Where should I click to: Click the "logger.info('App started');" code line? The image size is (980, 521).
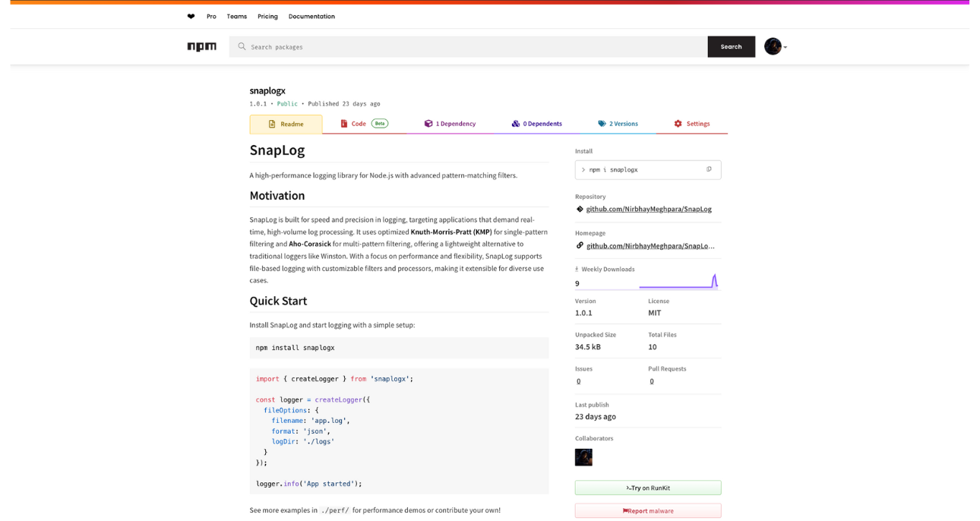point(309,484)
